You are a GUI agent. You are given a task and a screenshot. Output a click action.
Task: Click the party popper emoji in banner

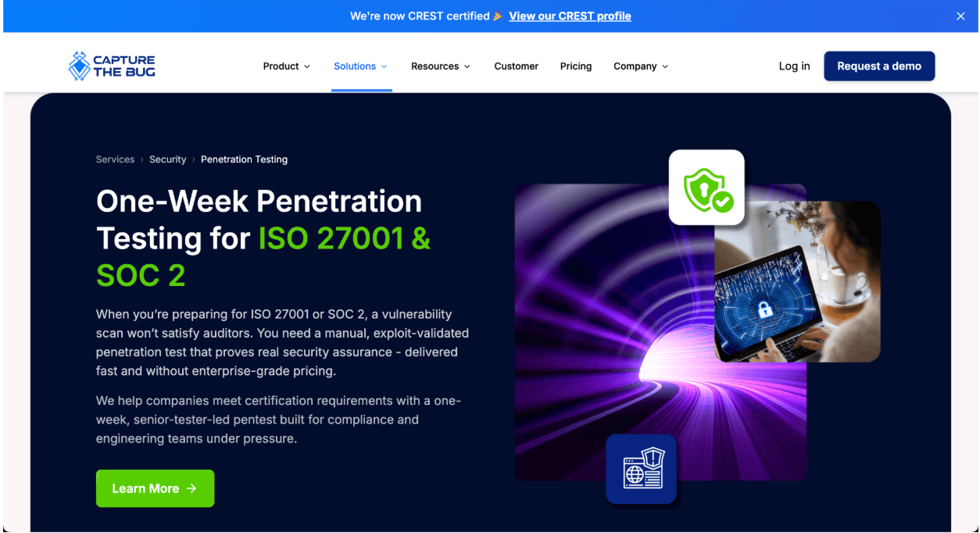(x=498, y=16)
